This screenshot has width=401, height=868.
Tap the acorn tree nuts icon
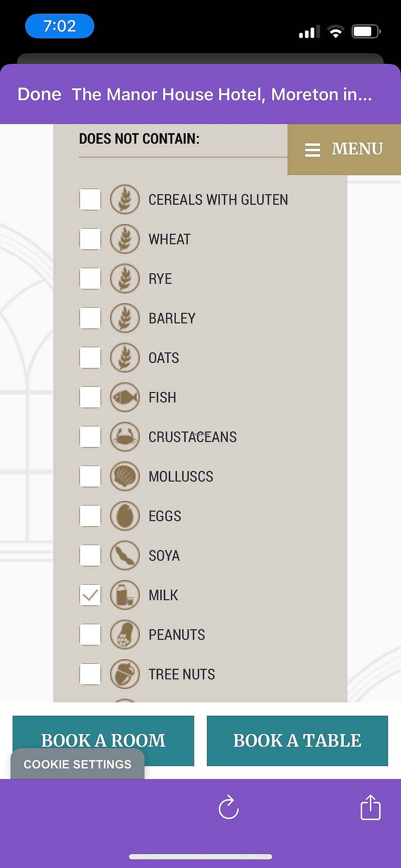(125, 674)
